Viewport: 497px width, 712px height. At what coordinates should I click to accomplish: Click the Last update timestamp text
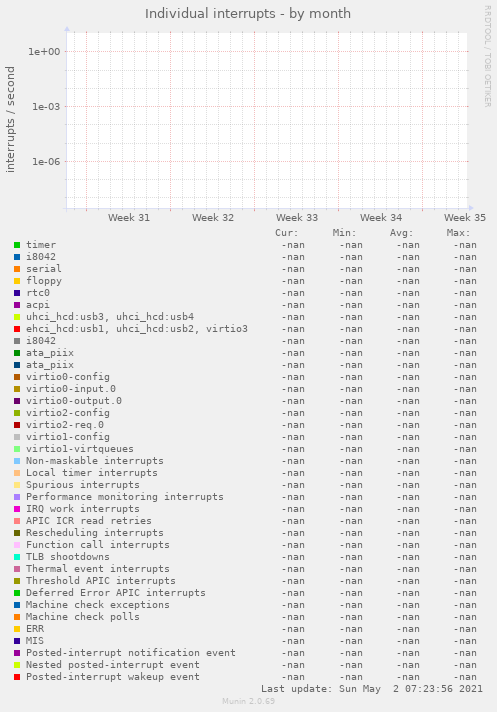[372, 689]
